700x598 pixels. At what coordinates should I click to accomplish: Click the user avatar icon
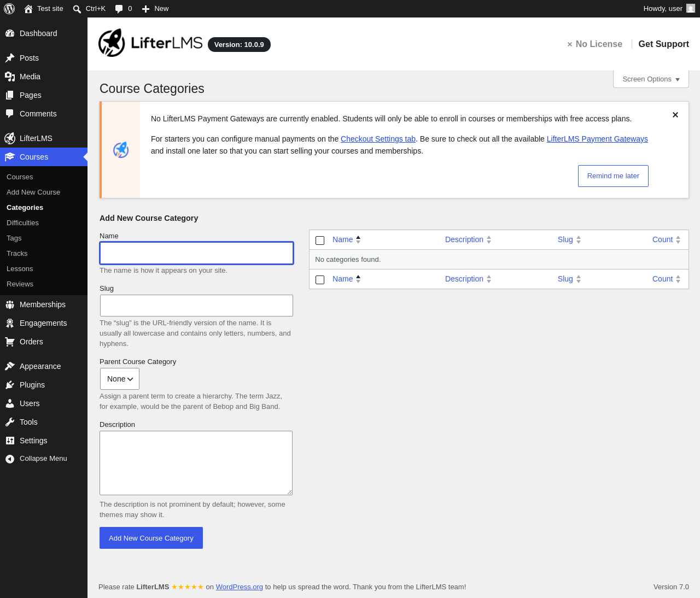pos(691,9)
